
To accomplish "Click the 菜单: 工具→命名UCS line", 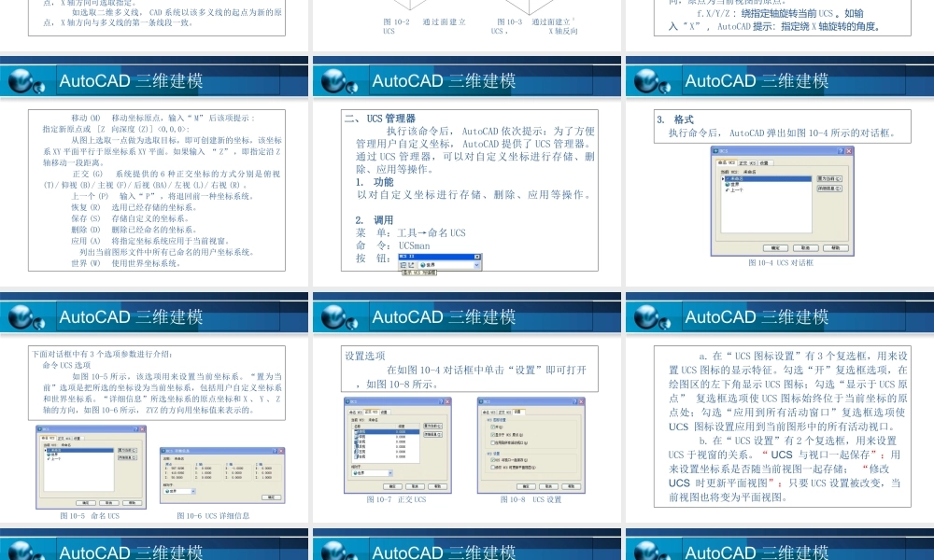I will 411,232.
